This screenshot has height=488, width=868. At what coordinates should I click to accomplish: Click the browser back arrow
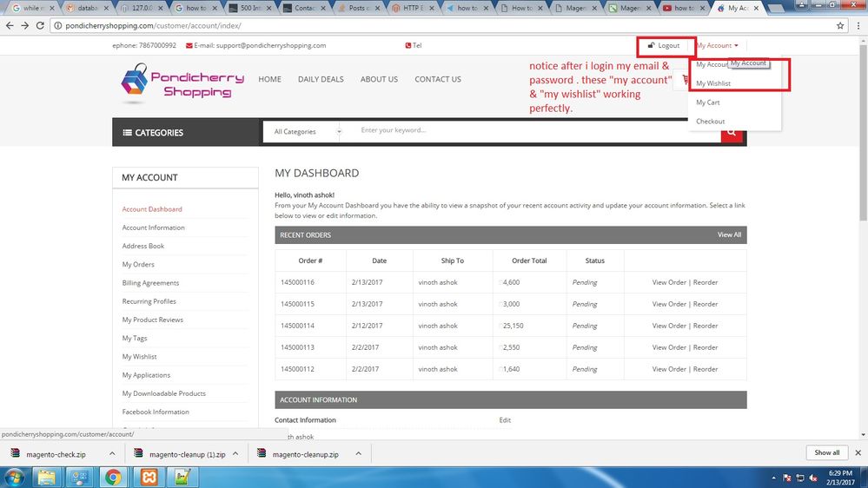point(10,26)
